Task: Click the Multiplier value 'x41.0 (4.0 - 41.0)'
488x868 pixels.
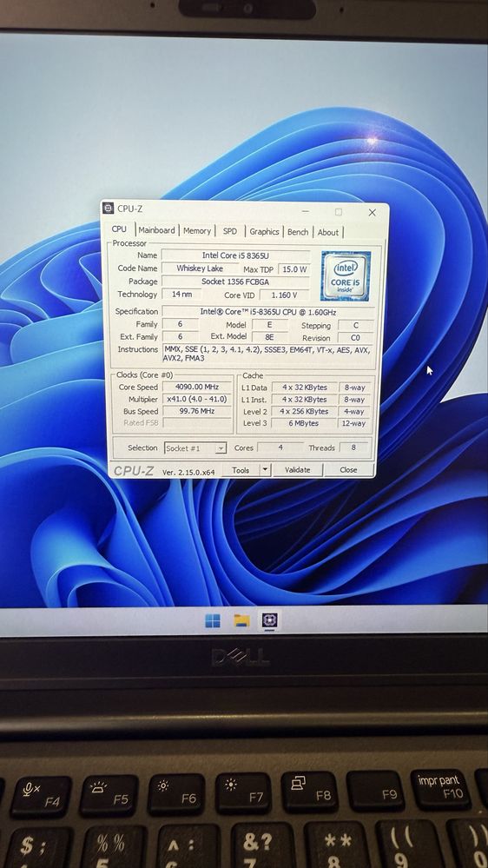Action: (196, 399)
